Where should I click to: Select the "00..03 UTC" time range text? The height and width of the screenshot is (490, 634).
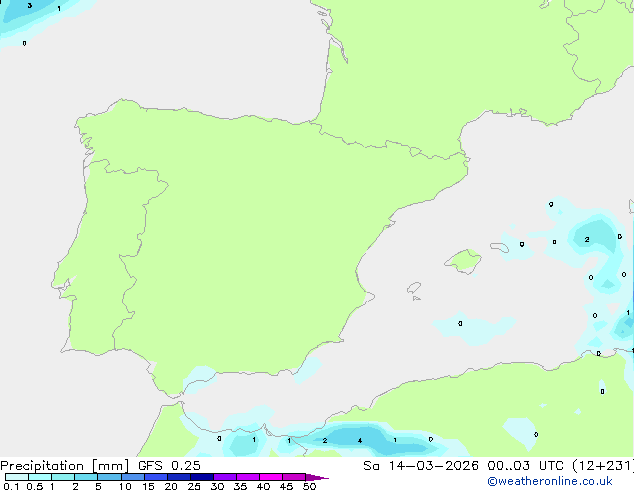[525, 466]
